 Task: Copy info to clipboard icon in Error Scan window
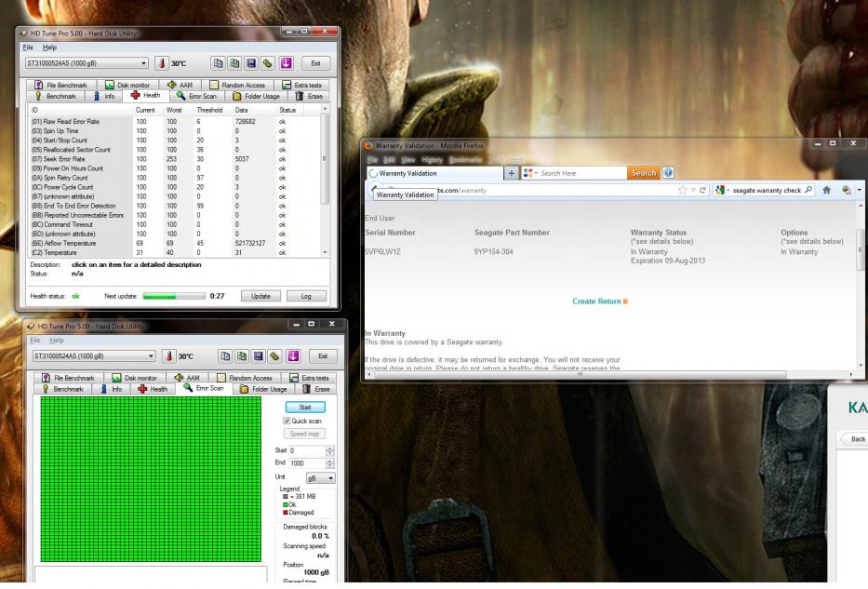tap(225, 356)
